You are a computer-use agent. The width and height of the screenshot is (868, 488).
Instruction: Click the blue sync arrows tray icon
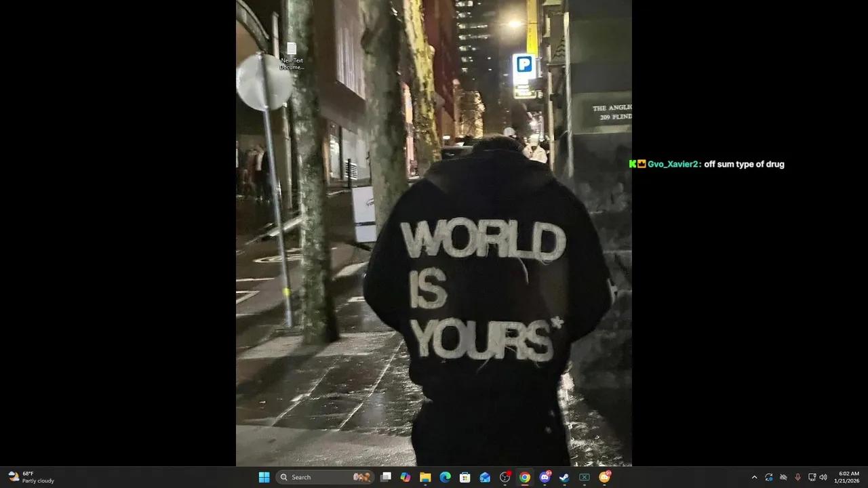click(769, 476)
